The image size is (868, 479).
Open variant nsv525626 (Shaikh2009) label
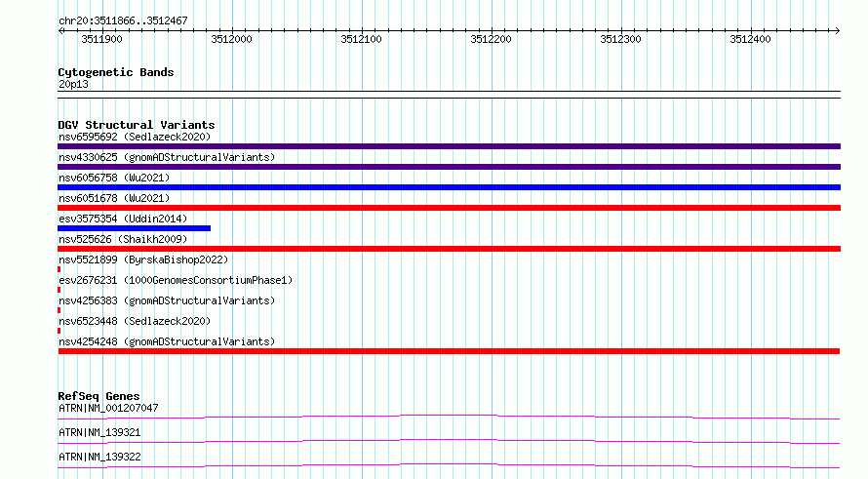(x=123, y=239)
